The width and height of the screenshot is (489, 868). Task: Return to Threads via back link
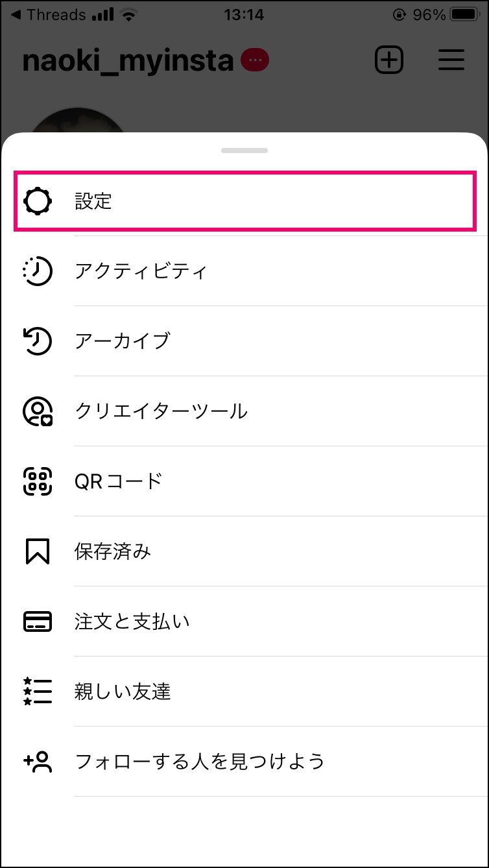pos(49,14)
